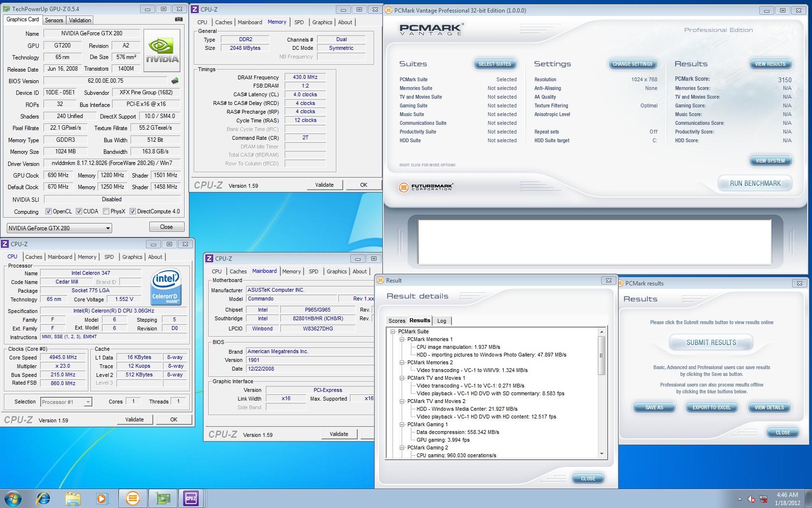Click CLOSE button in Result details window
The width and height of the screenshot is (812, 508).
coord(588,478)
